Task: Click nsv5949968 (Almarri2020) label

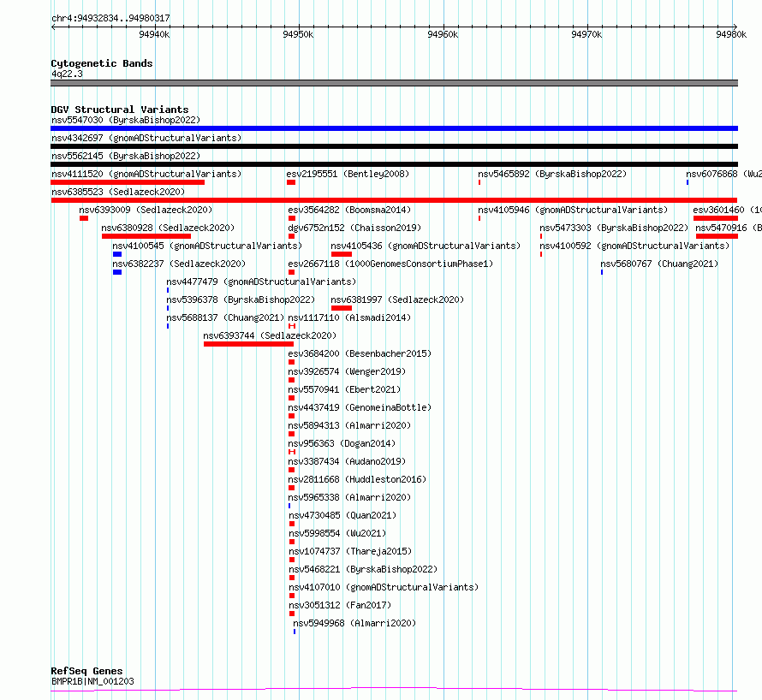Action: pyautogui.click(x=354, y=623)
